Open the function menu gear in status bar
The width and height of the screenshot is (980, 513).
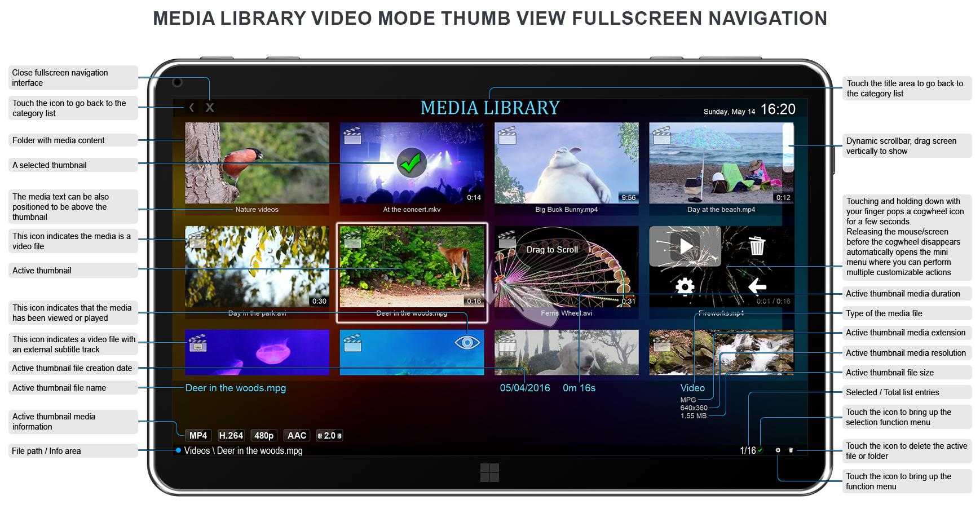click(778, 450)
